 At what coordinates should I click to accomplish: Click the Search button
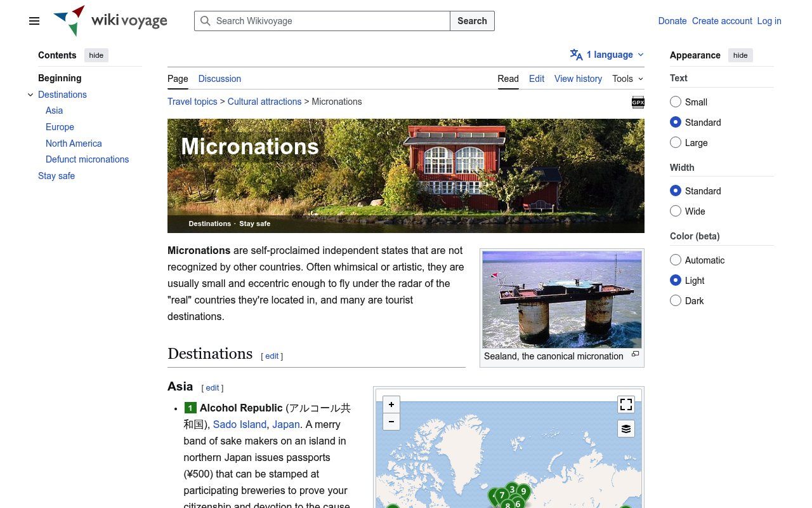[472, 21]
